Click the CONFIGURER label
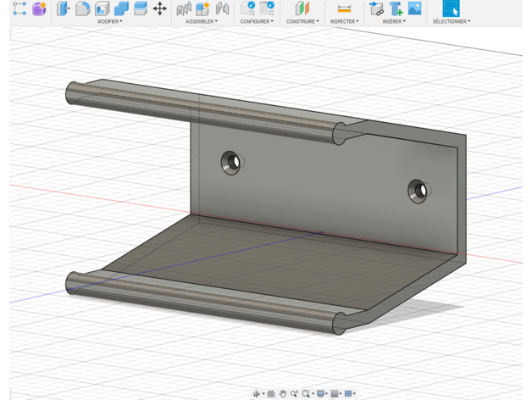This screenshot has width=532, height=400. coord(257,22)
